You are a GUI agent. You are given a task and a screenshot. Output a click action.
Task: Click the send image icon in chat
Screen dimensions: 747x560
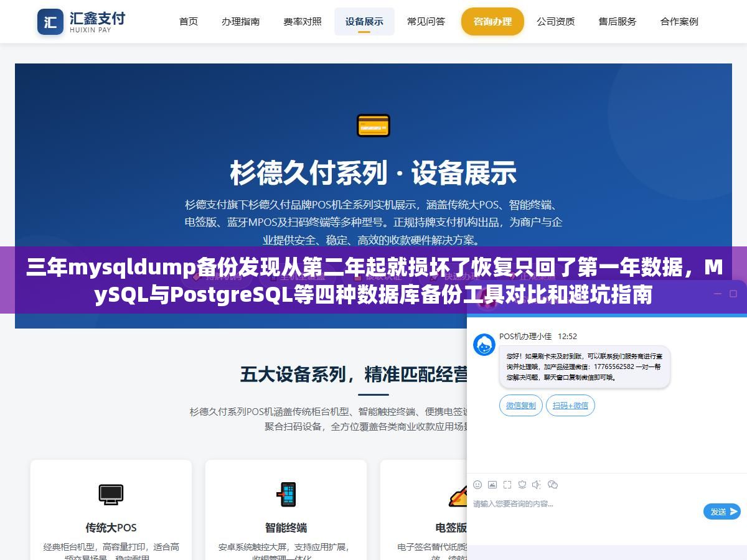(492, 485)
